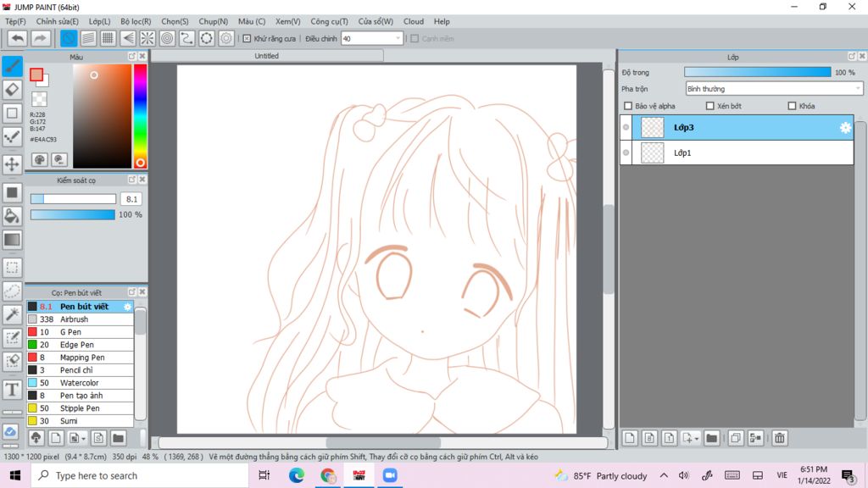Click the brush size slider
The width and height of the screenshot is (868, 488).
73,199
